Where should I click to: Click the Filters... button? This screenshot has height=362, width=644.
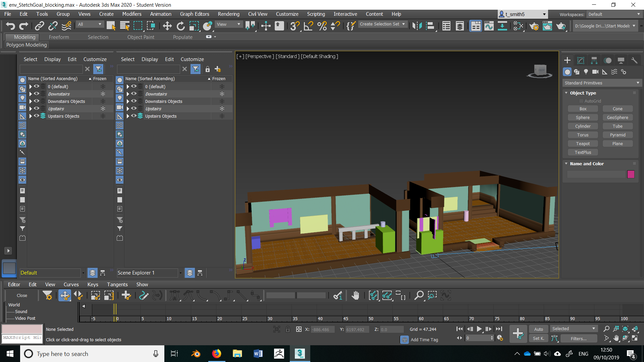coord(579,339)
